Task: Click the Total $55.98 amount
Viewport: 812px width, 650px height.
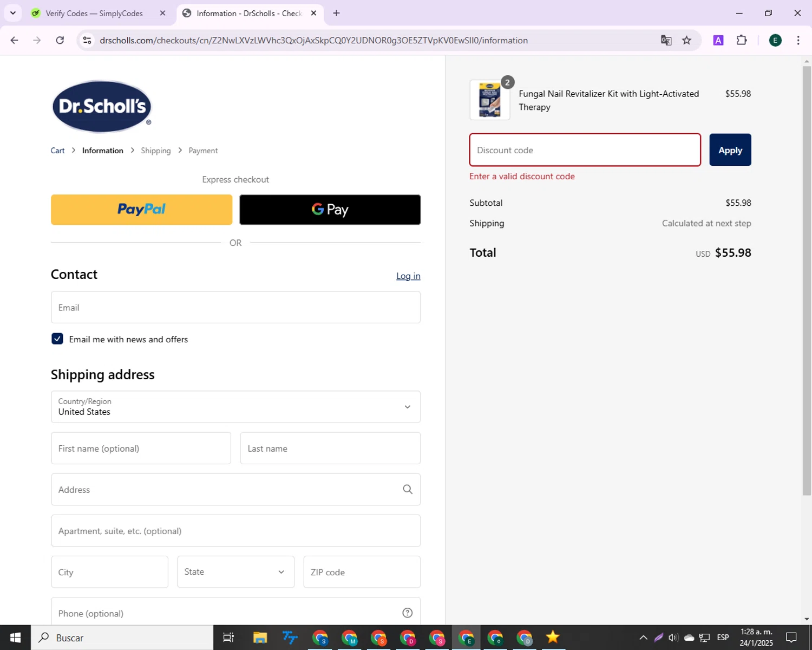Action: point(733,253)
